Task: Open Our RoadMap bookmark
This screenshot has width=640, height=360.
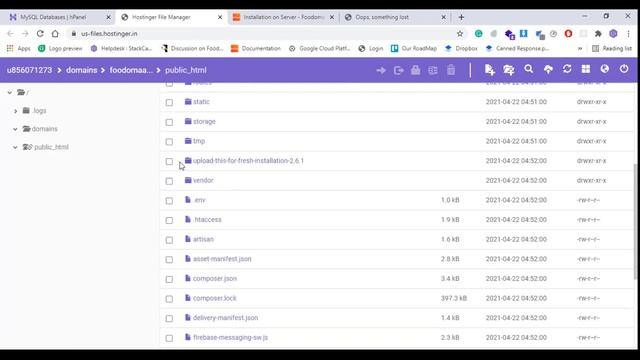Action: click(413, 48)
